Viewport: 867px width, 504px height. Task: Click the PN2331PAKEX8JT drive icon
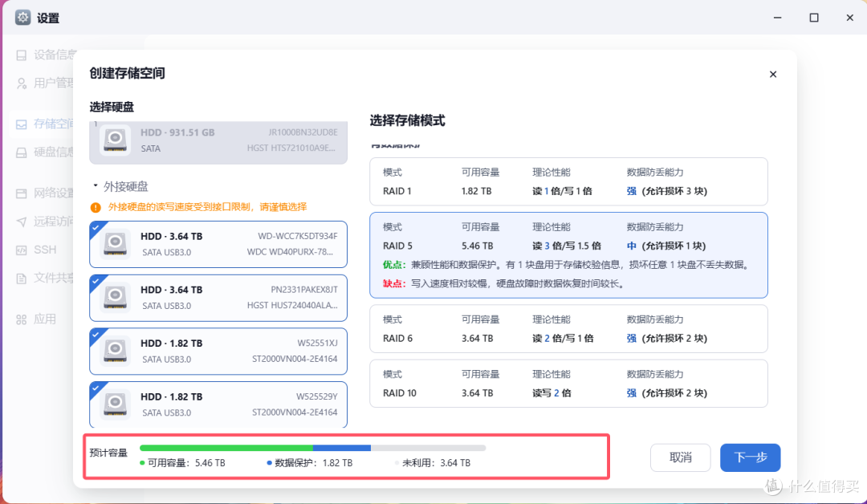(x=116, y=297)
